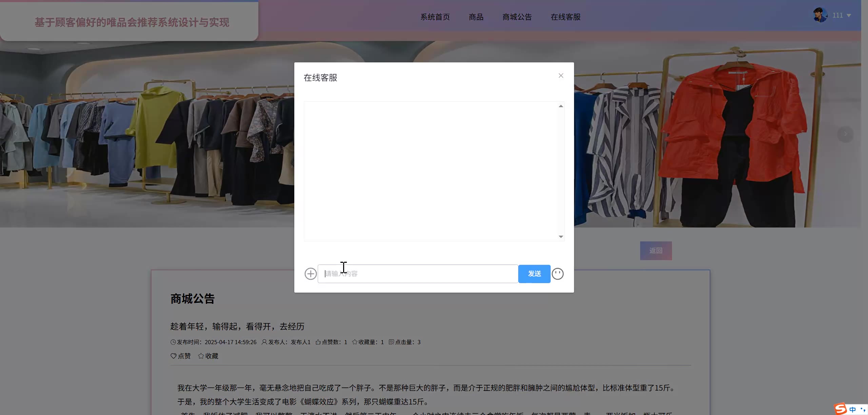The width and height of the screenshot is (868, 415).
Task: Show next carousel banner slide
Action: tap(845, 134)
